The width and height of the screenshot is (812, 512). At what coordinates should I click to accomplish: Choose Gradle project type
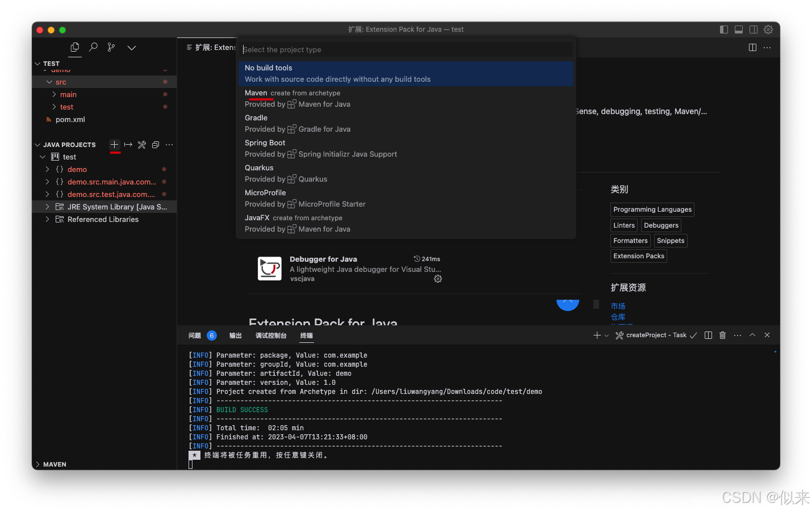click(406, 124)
